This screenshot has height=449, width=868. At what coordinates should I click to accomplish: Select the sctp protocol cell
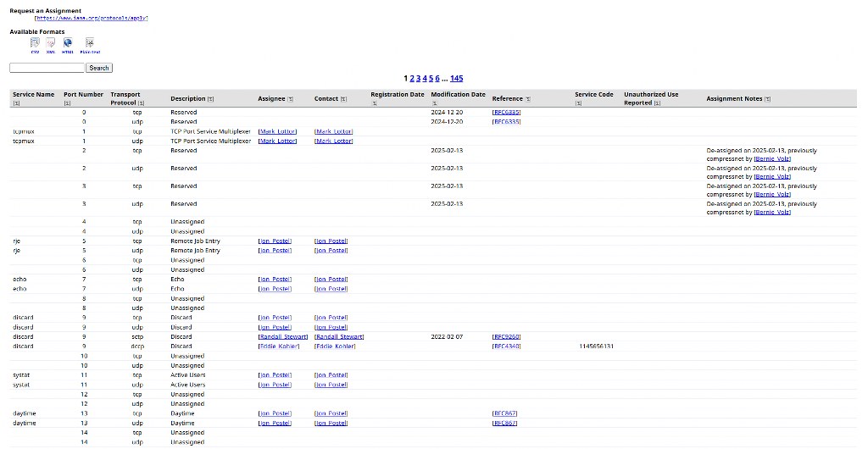pos(137,337)
